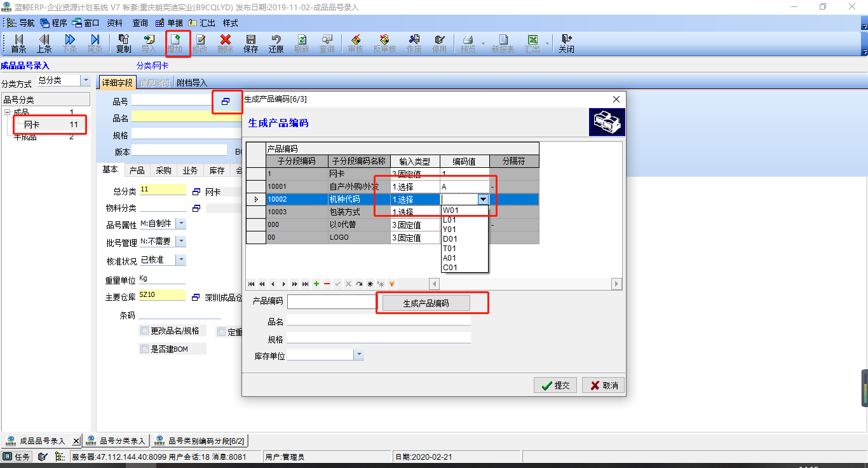Choose T01 from the dropdown list
Viewport: 868px width, 468px height.
coord(465,248)
